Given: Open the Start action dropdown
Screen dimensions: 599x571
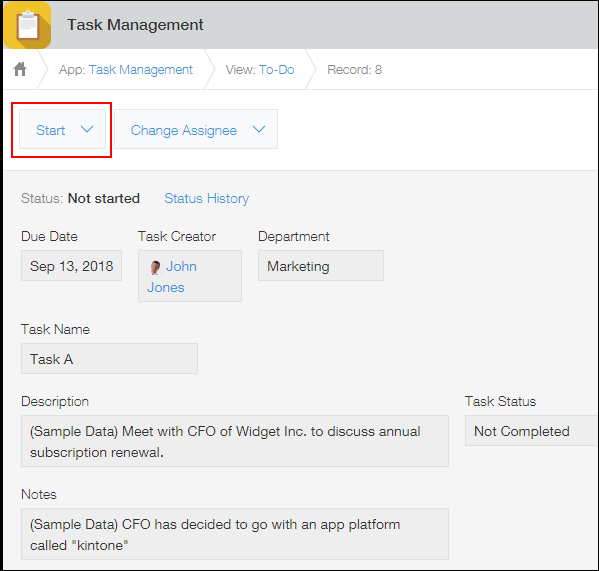Looking at the screenshot, I should 62,129.
